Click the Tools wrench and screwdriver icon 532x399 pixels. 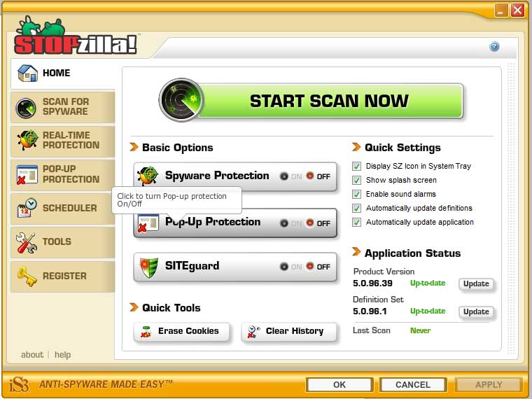[27, 243]
